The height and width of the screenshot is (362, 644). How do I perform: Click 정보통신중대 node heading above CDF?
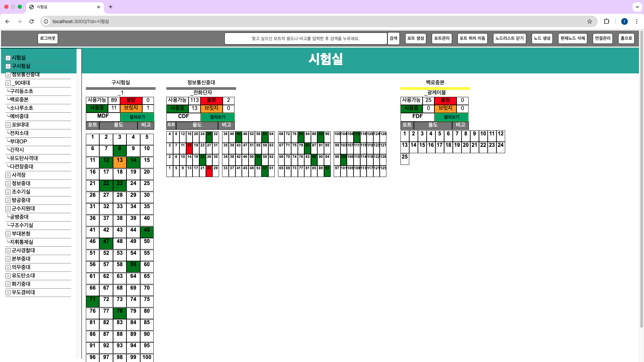(201, 82)
